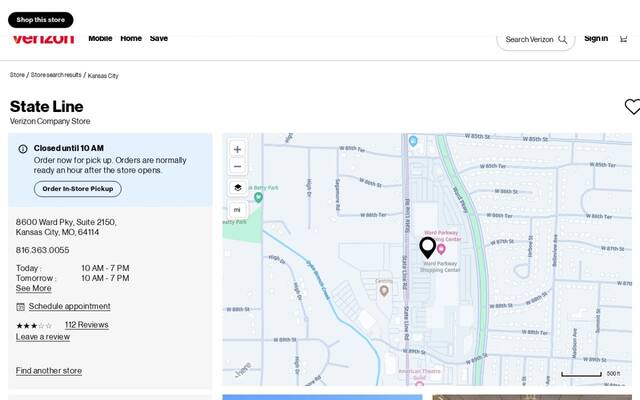
Task: Click the info icon beside Closed until 10 AM
Action: click(23, 149)
